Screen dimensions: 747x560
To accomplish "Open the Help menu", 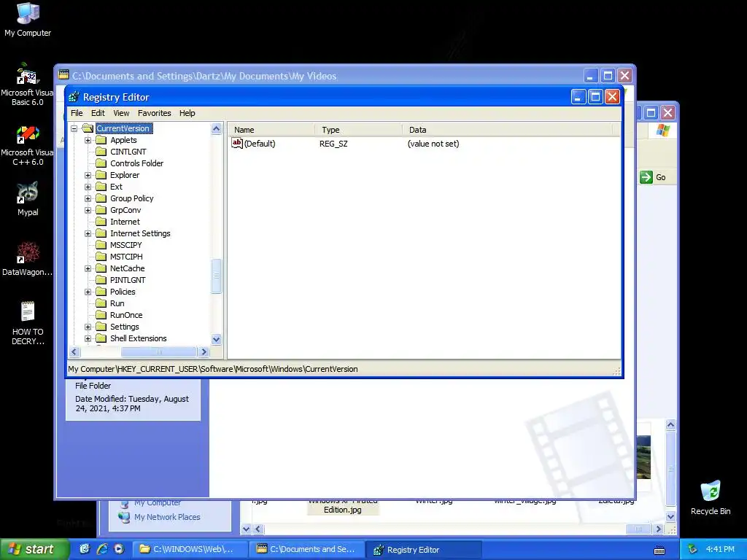I will (x=187, y=113).
